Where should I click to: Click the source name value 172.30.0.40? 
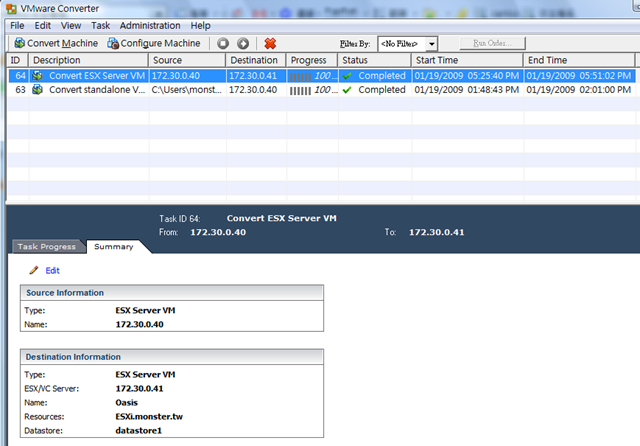coord(139,324)
